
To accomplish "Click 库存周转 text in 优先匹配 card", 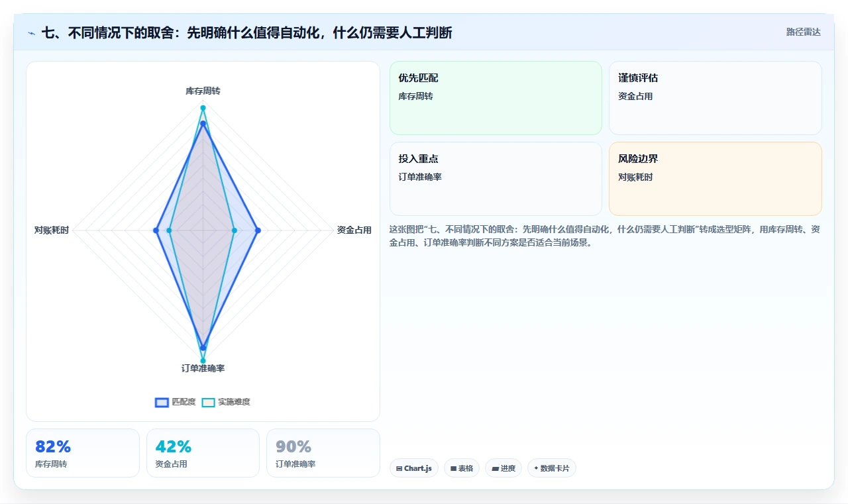I will coord(415,96).
